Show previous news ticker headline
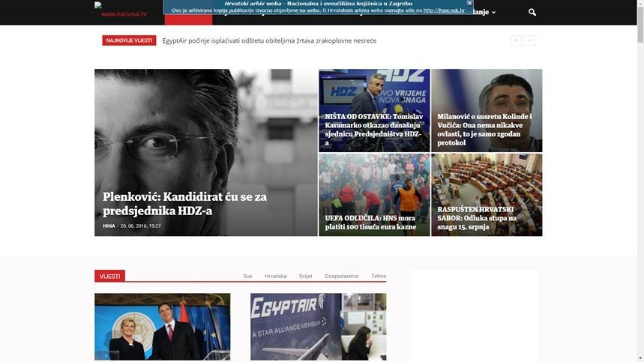This screenshot has height=362, width=644. (x=516, y=40)
